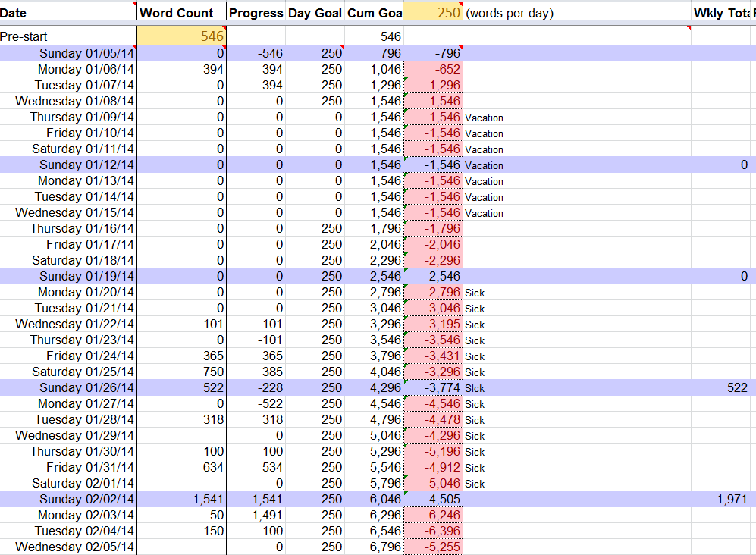Select word count 750 for Saturday 01/25/14
The height and width of the screenshot is (555, 756).
pyautogui.click(x=181, y=372)
